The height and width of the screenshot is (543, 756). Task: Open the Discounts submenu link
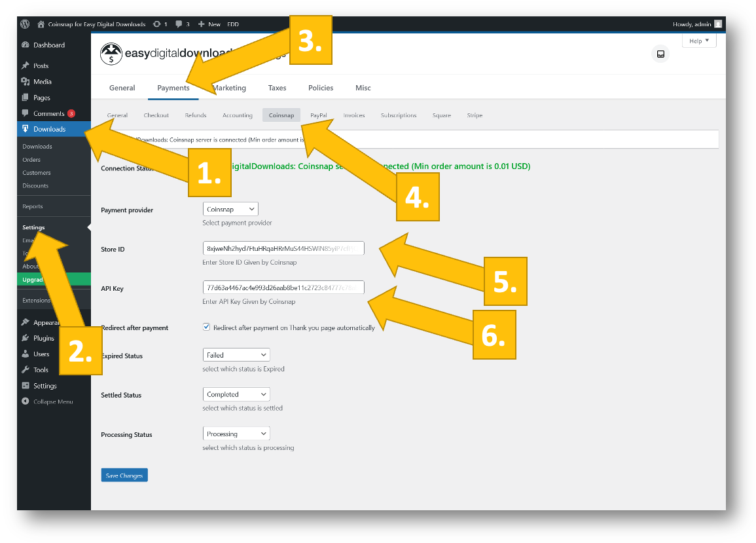35,185
